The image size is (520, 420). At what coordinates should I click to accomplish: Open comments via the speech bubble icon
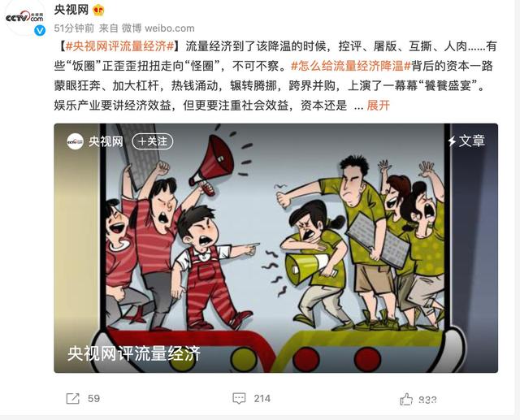(x=239, y=398)
